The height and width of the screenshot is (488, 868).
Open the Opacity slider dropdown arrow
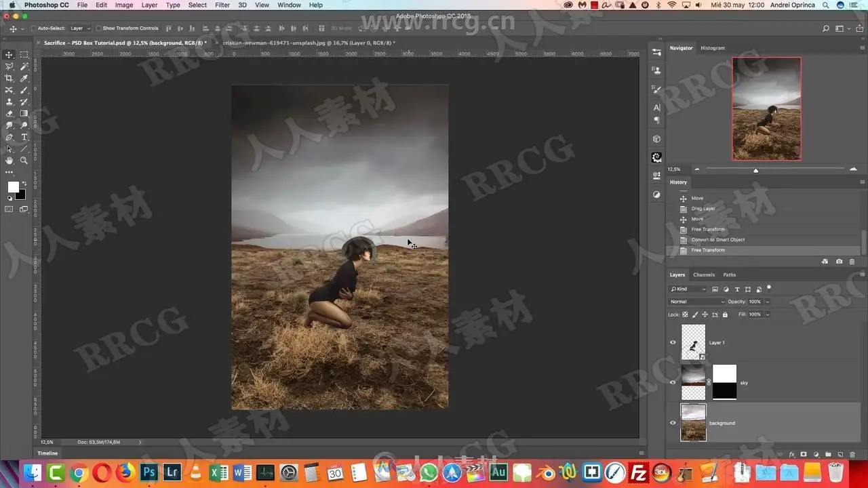768,302
